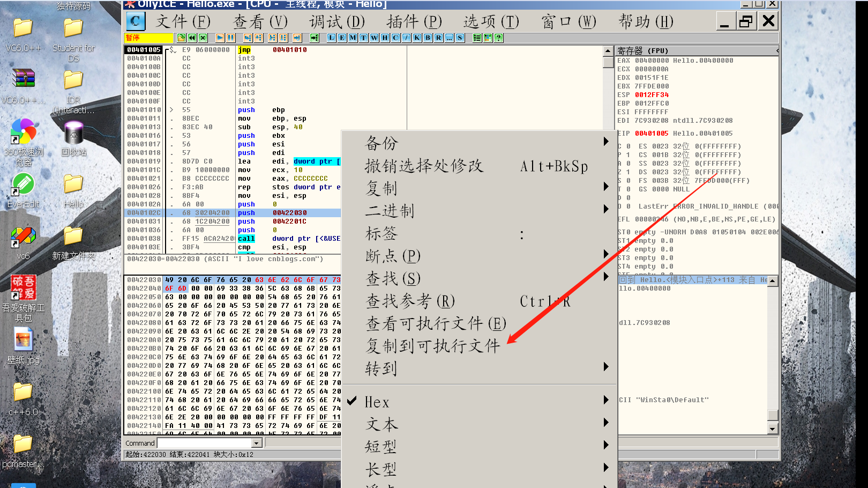Screen dimensions: 868x488
Task: Click the Pause execution toolbar icon
Action: click(230, 38)
